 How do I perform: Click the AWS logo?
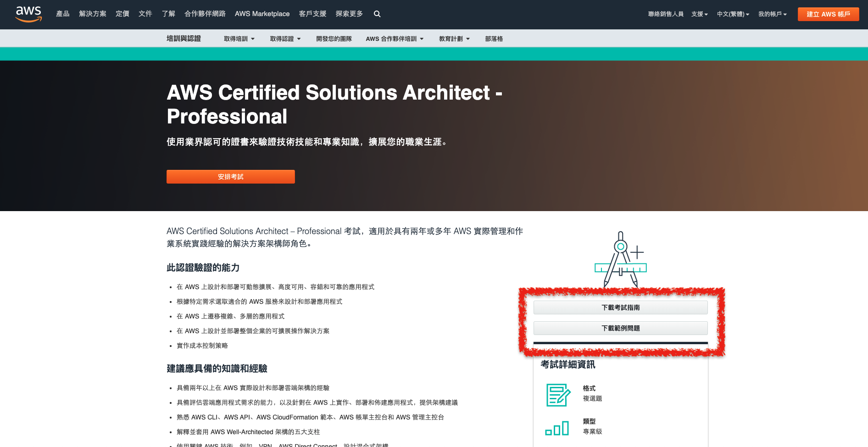(28, 14)
